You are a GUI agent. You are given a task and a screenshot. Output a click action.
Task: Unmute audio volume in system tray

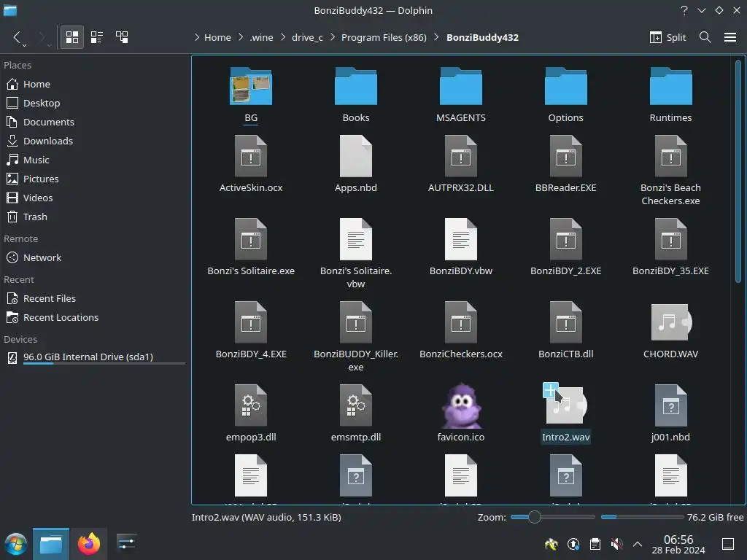pos(616,544)
